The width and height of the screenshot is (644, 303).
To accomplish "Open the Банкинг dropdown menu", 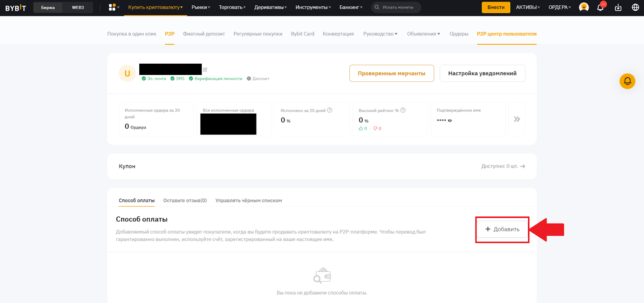I will 351,7.
